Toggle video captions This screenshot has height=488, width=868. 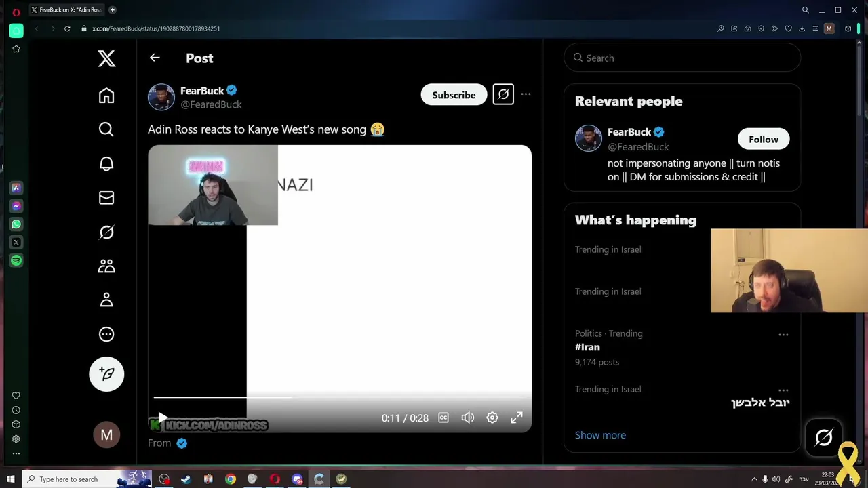(443, 418)
